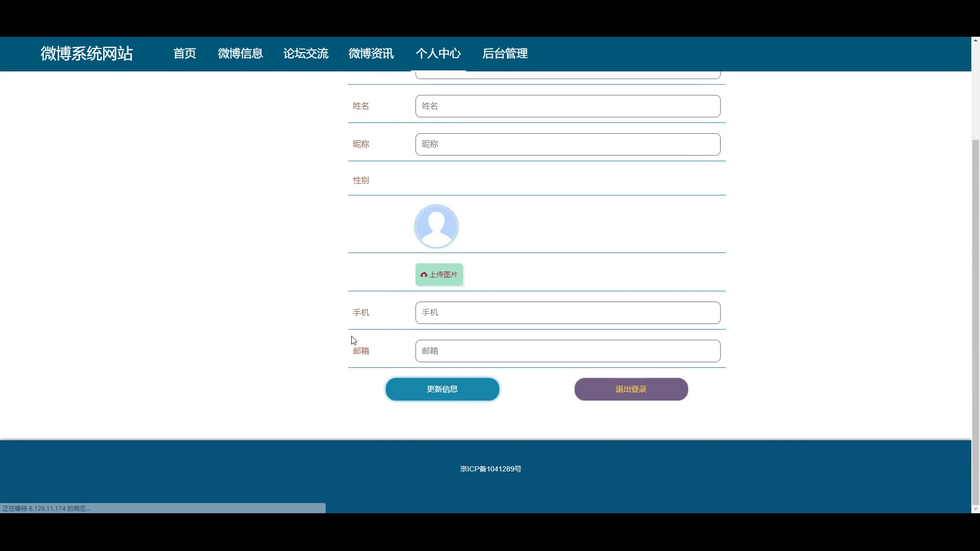Click the 微博系统网站 site title
The image size is (980, 551).
click(x=87, y=54)
